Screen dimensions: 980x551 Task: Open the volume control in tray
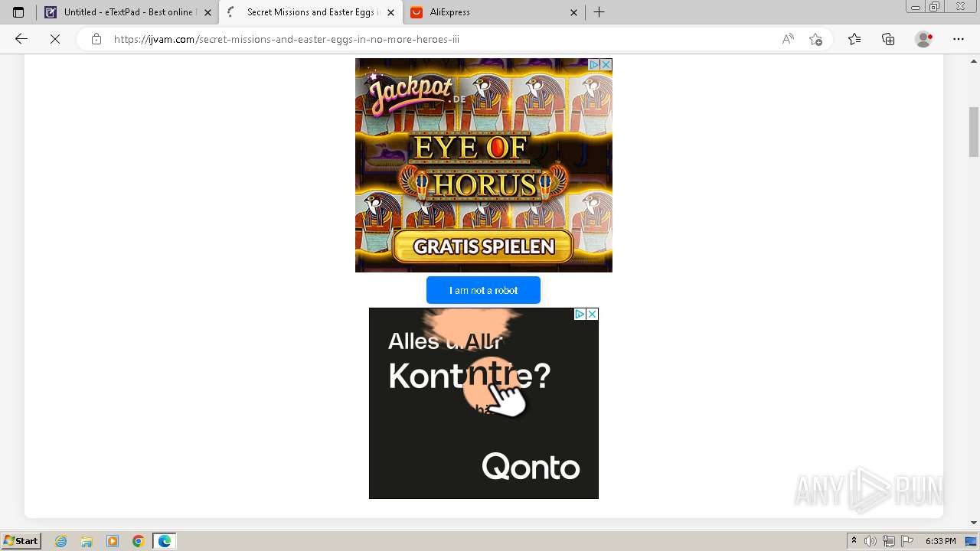pyautogui.click(x=871, y=541)
